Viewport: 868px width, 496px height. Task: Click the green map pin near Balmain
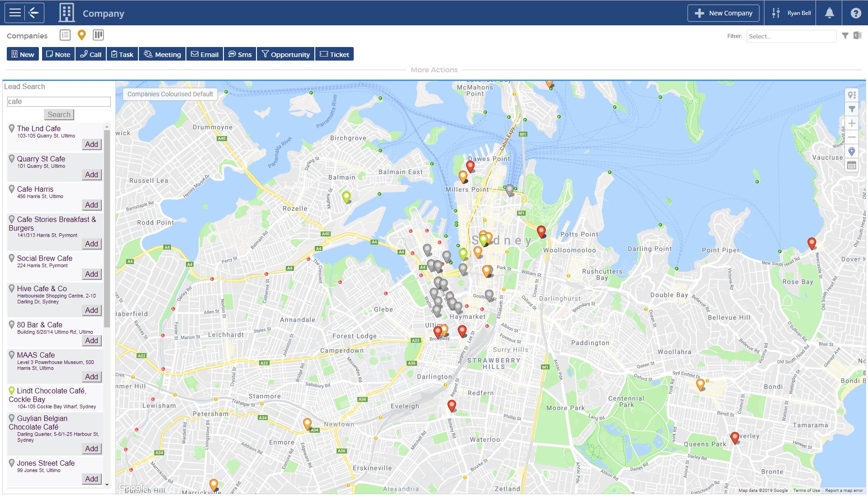pos(346,198)
